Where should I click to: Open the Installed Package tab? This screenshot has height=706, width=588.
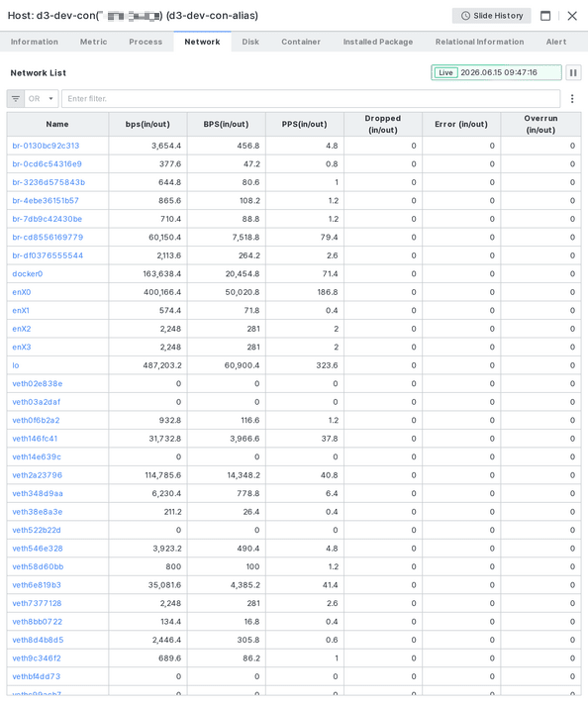[x=378, y=42]
